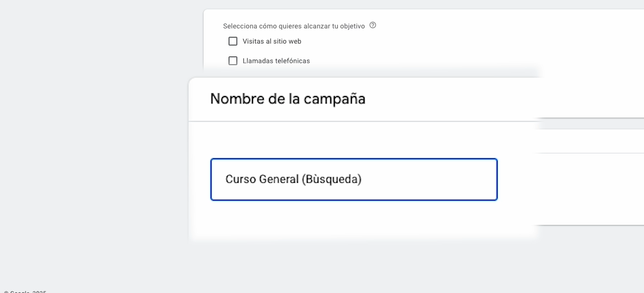Focus the campaign name input field
Screen dimensions: 644x293
[354, 179]
